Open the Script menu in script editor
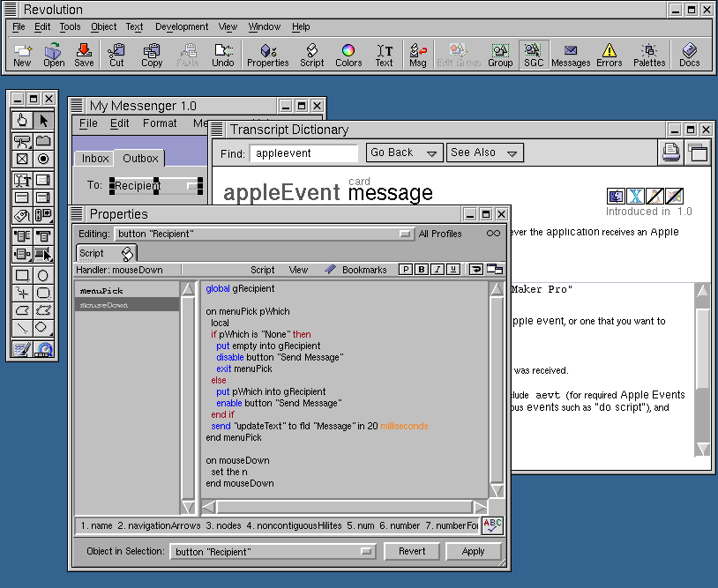The image size is (718, 588). coord(262,270)
